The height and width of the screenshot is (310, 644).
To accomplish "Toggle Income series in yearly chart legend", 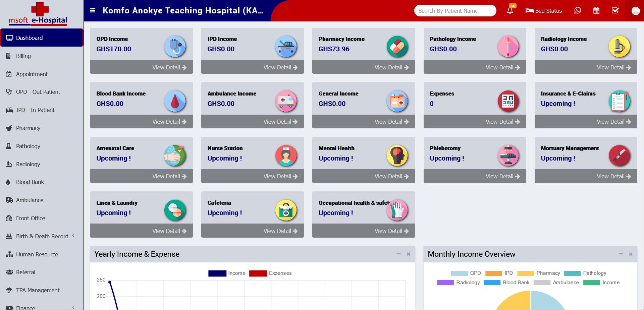I will 227,273.
